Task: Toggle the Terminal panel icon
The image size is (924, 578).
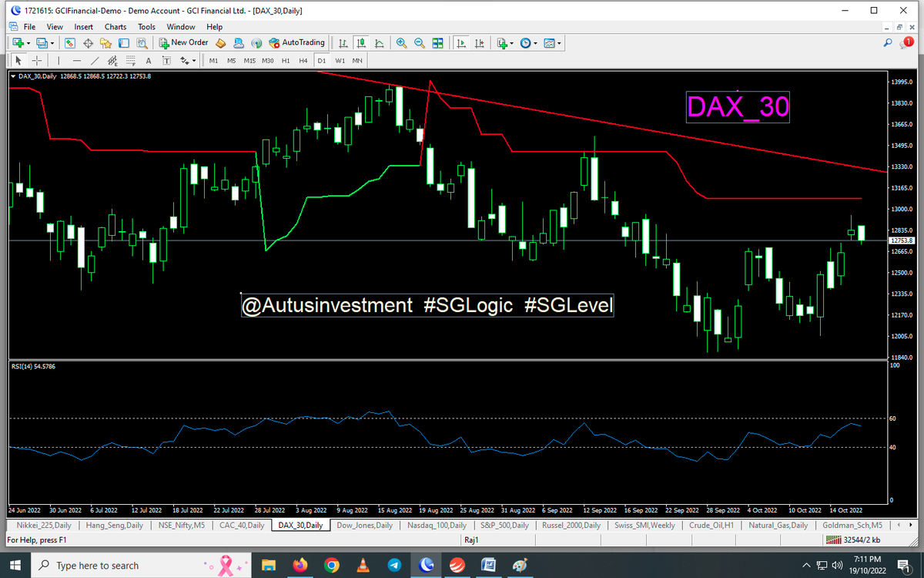Action: (123, 43)
